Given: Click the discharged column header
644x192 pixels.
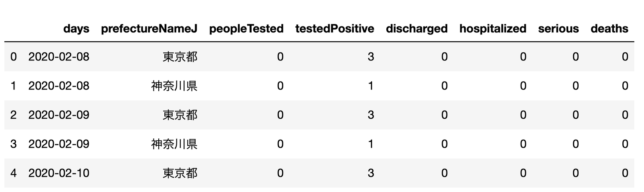Looking at the screenshot, I should click(416, 29).
